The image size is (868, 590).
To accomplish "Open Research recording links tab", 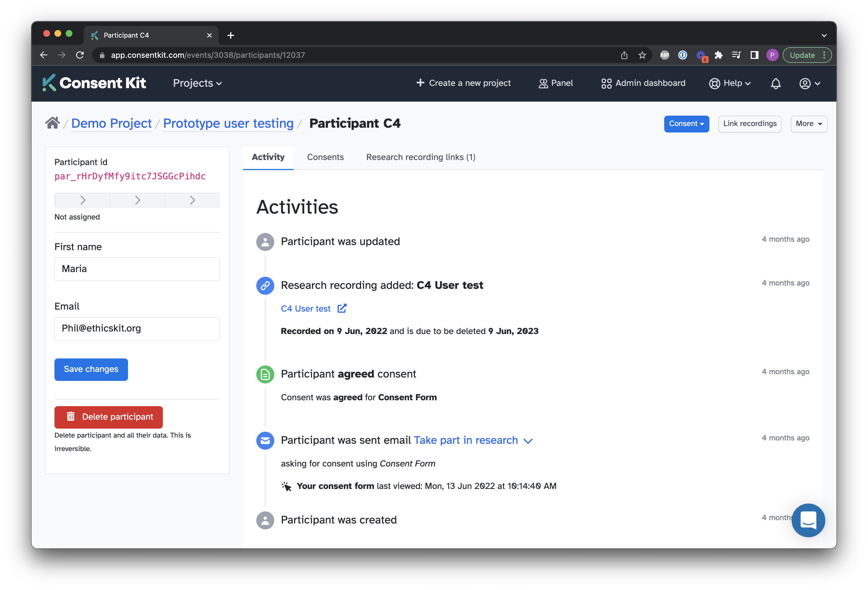I will pyautogui.click(x=421, y=157).
